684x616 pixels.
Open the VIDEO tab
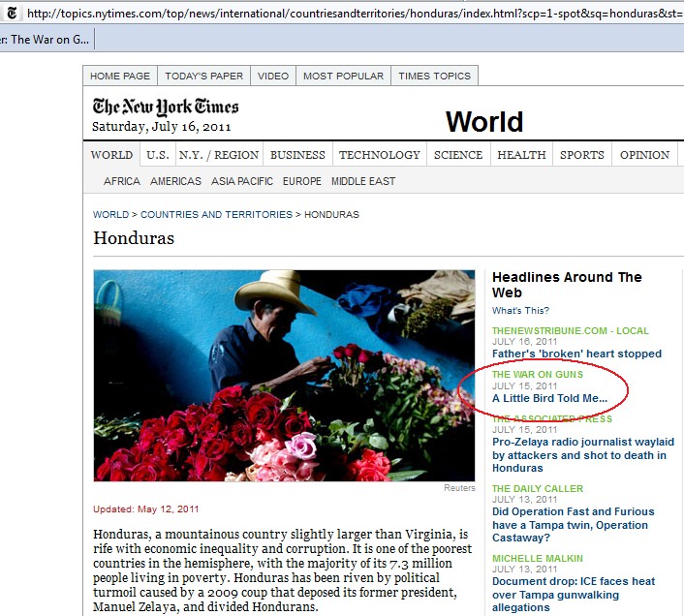tap(273, 76)
